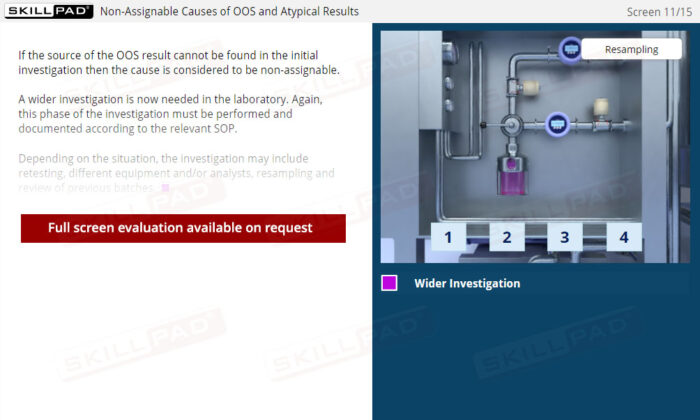This screenshot has height=420, width=700.
Task: Open the hotspot icon on horizontal pipe
Action: click(x=557, y=124)
